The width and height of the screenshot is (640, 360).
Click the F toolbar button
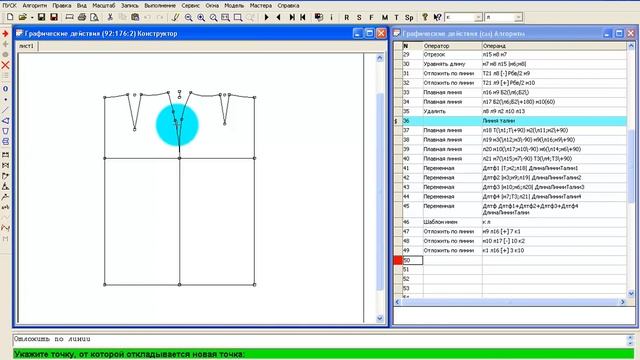(371, 17)
